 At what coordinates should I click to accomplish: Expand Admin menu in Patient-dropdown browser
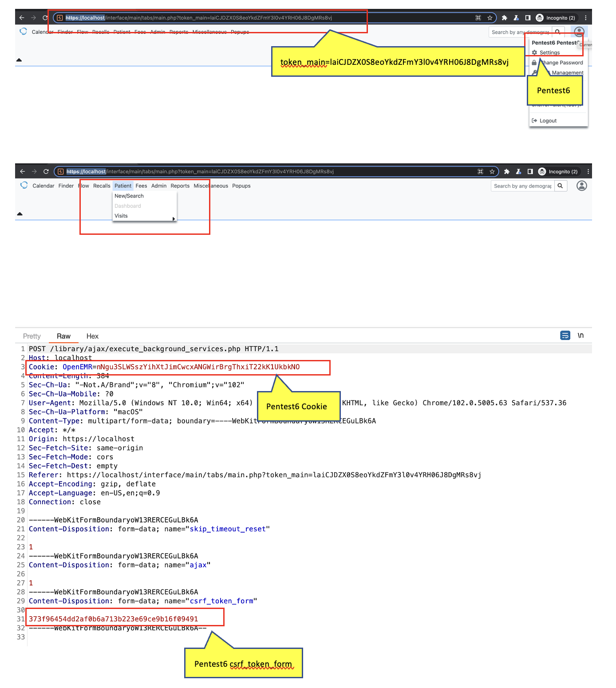point(159,186)
